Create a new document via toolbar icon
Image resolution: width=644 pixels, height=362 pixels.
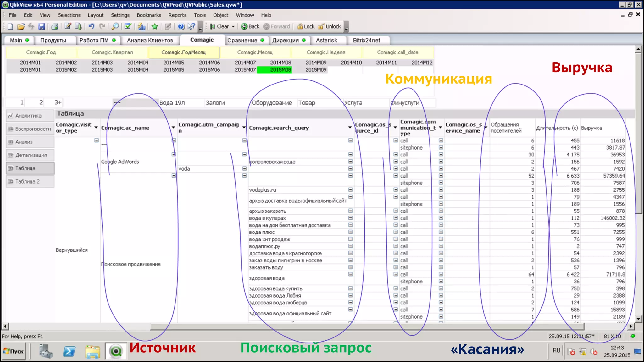click(10, 26)
